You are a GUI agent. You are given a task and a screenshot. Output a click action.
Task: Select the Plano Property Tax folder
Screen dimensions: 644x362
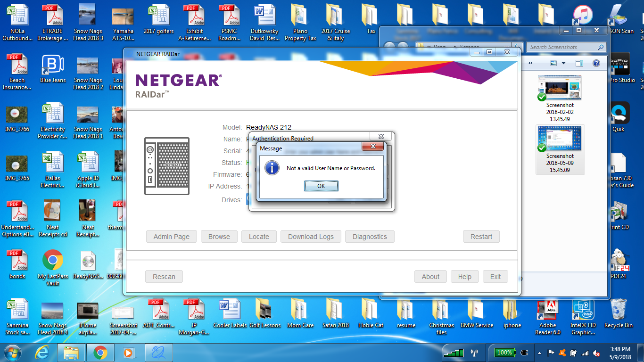tap(300, 23)
